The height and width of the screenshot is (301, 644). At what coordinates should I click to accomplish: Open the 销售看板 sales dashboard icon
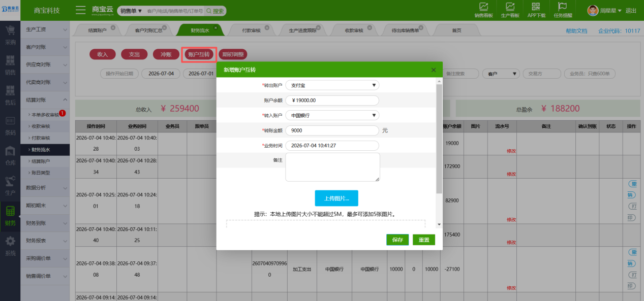pos(483,10)
